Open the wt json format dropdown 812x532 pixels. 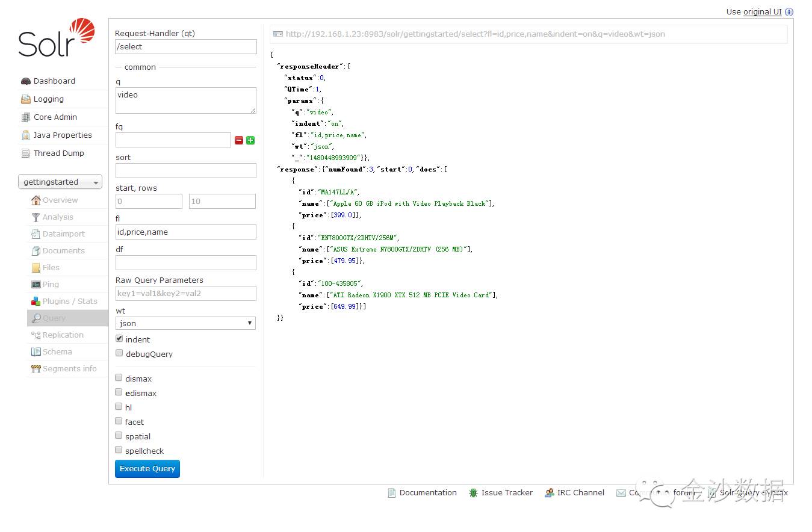185,323
